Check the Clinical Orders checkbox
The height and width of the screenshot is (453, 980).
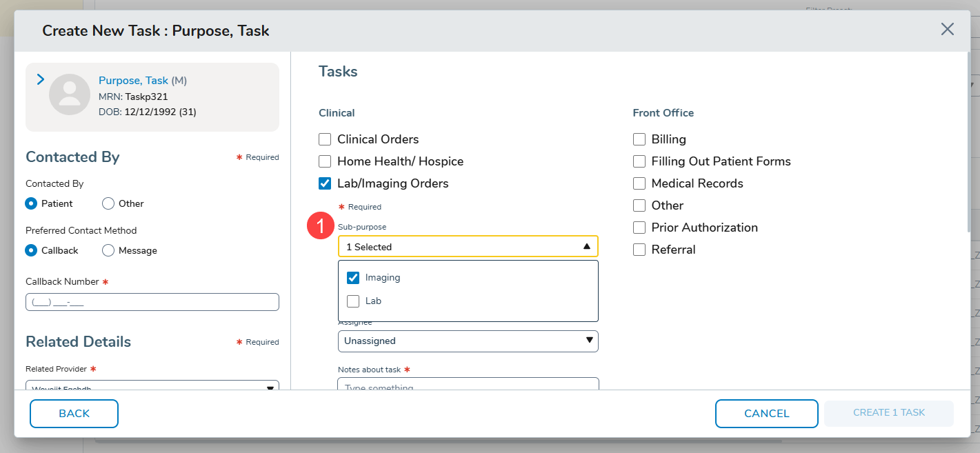325,139
